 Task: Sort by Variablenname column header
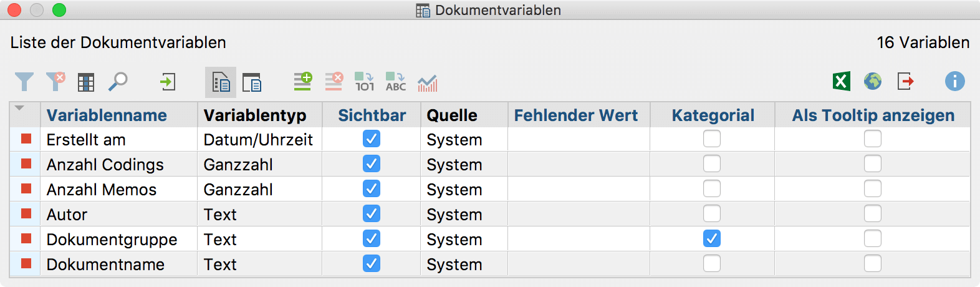click(118, 115)
